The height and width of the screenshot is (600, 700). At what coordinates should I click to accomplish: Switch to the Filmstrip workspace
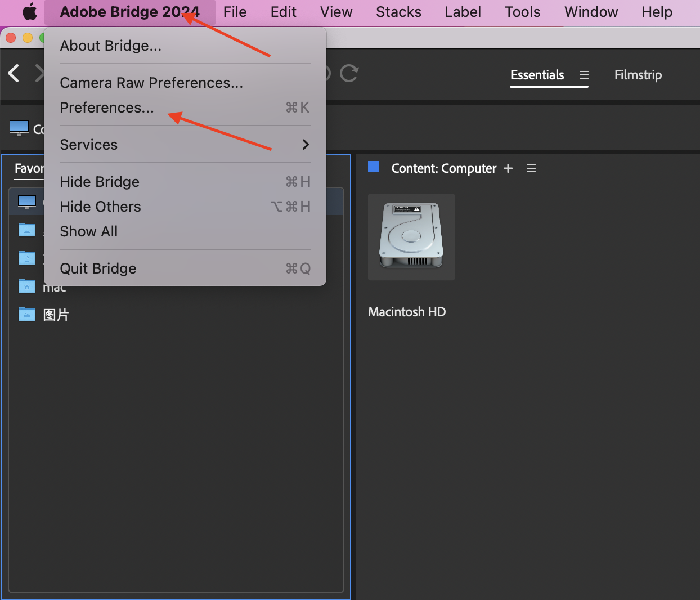point(638,75)
